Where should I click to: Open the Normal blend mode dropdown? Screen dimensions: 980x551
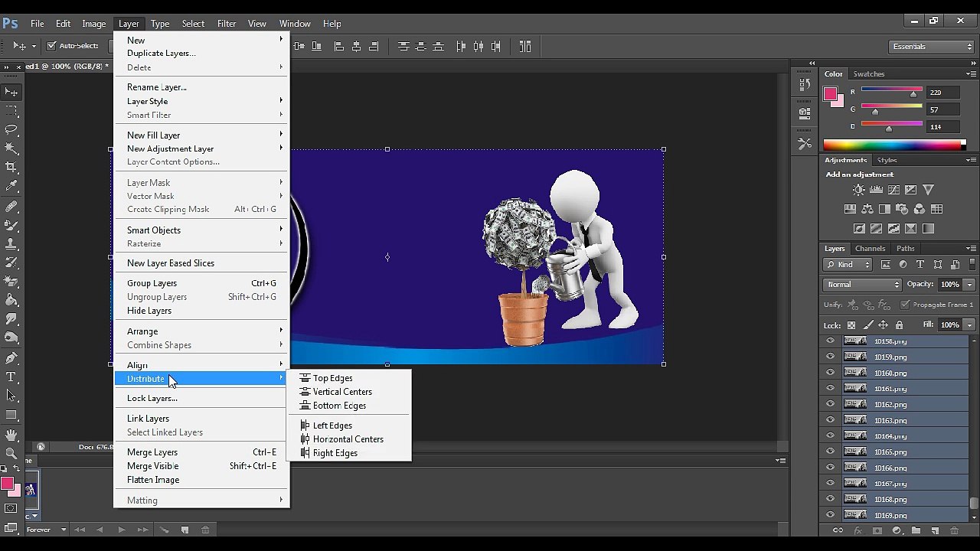[x=863, y=285]
